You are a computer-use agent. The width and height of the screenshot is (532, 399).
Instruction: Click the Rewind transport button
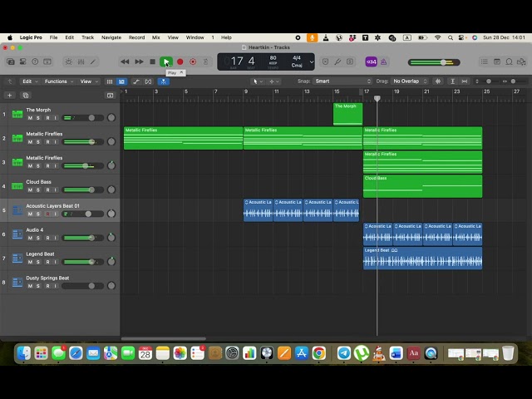point(125,62)
